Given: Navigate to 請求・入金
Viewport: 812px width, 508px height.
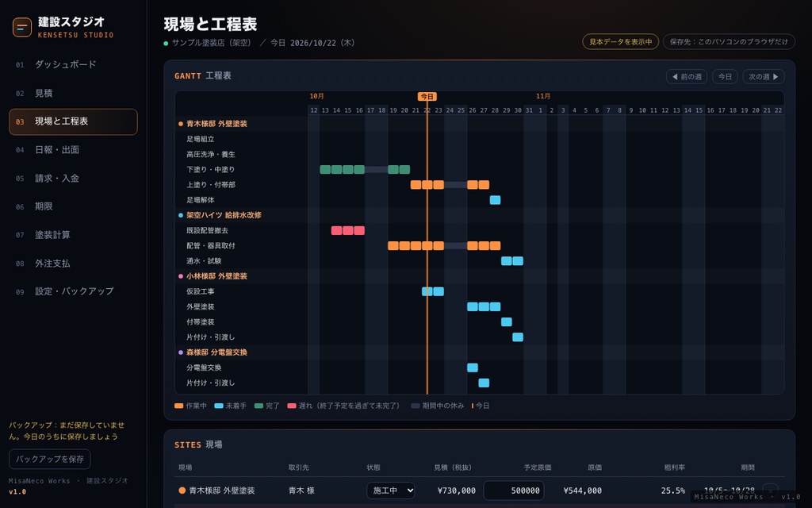Looking at the screenshot, I should coord(73,179).
